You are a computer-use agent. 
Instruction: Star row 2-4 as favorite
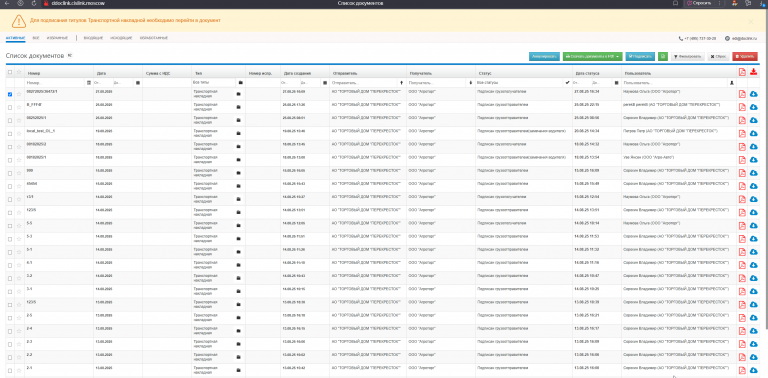tap(19, 331)
